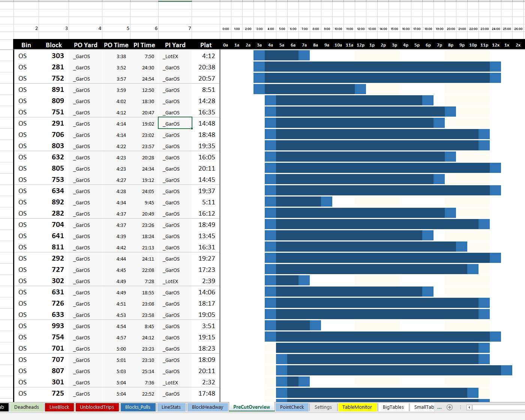Show more sheet tabs via ellipsis
Image resolution: width=525 pixels, height=420 pixels.
point(439,407)
